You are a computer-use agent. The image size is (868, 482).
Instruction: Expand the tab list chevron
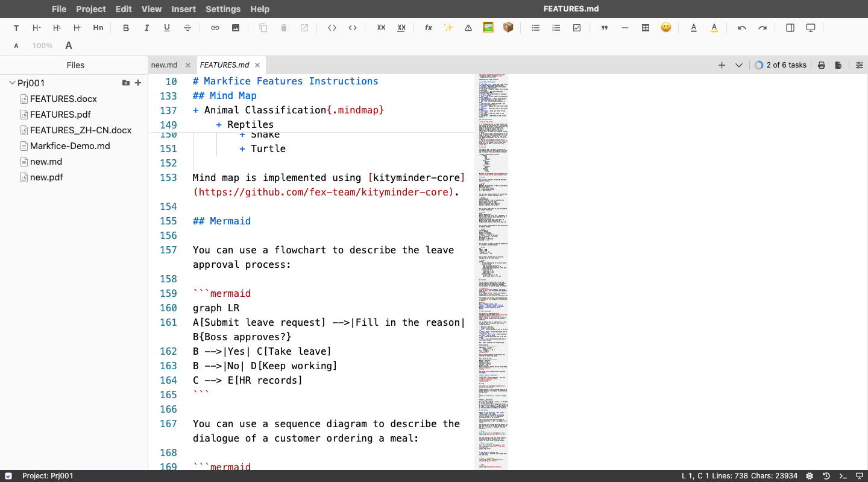[739, 65]
